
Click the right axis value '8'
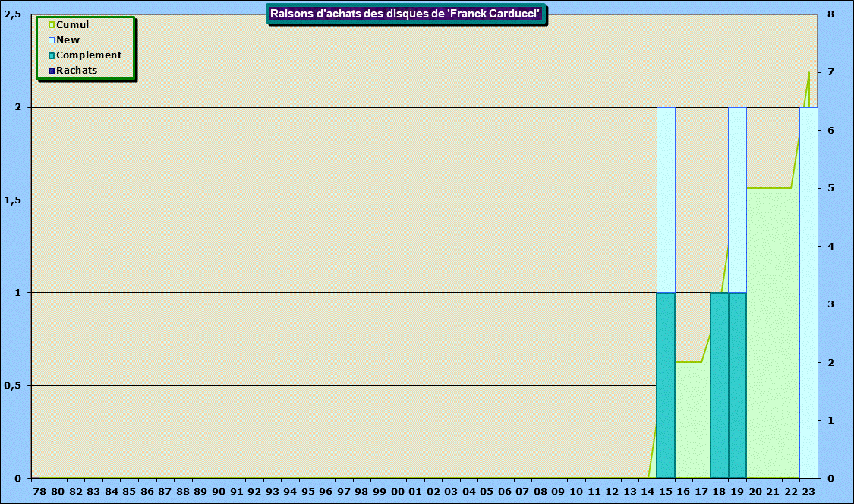831,14
